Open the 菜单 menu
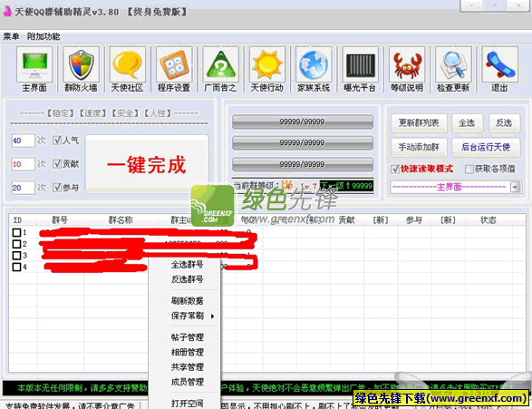Screen dimensions: 532x409 (11, 36)
